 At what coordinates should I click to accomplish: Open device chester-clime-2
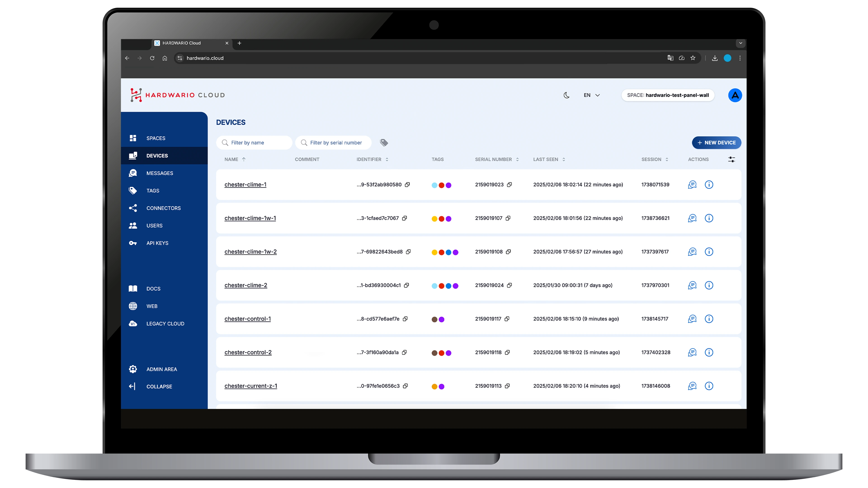coord(246,285)
